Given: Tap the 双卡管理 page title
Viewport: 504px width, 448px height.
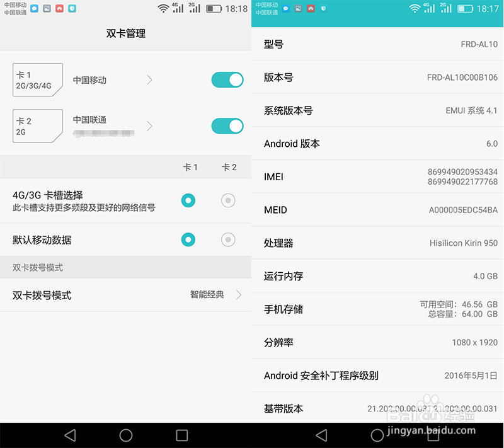Looking at the screenshot, I should [x=125, y=33].
